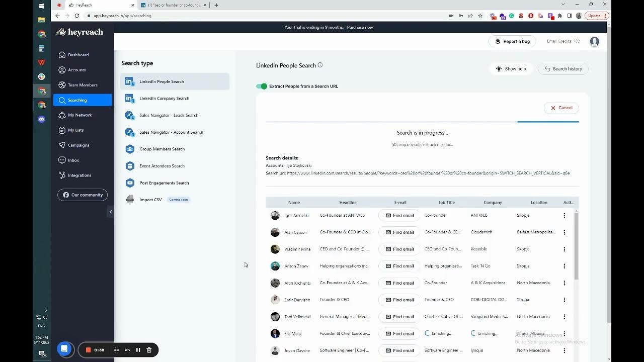Screen dimensions: 644x362
Task: Choose Event Attendees Search type
Action: [x=175, y=166]
